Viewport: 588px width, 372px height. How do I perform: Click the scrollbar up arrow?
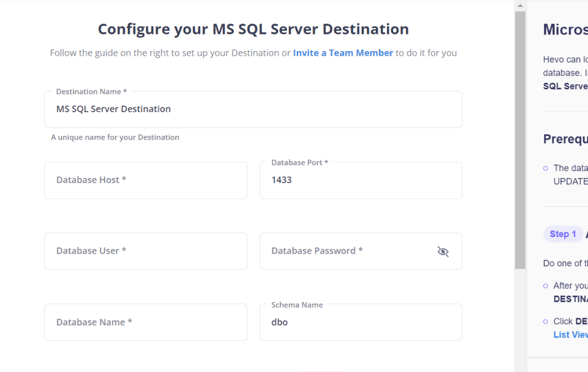[520, 5]
